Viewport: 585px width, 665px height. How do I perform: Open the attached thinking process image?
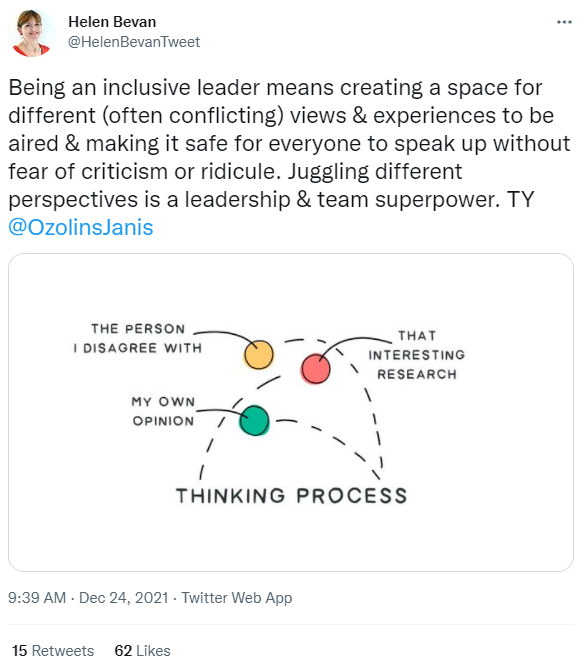coord(291,412)
